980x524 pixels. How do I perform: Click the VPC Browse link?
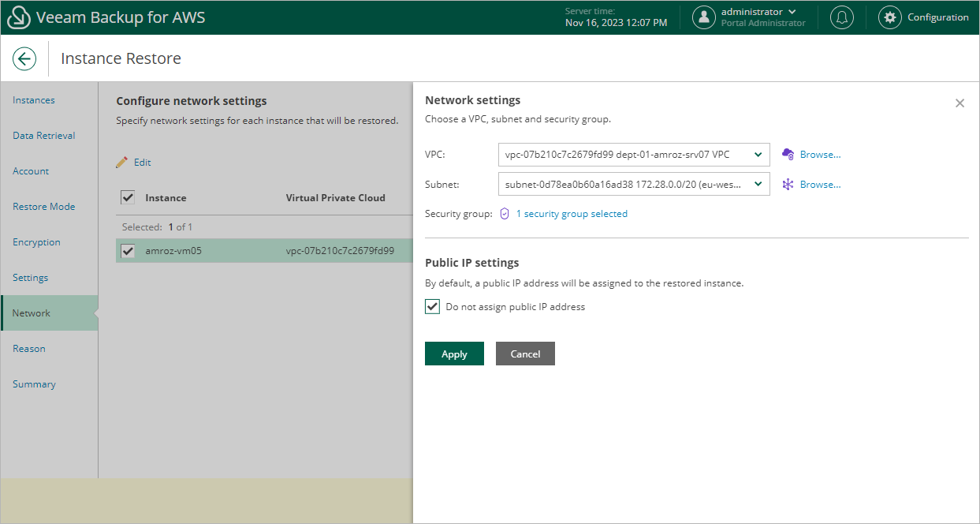coord(821,155)
